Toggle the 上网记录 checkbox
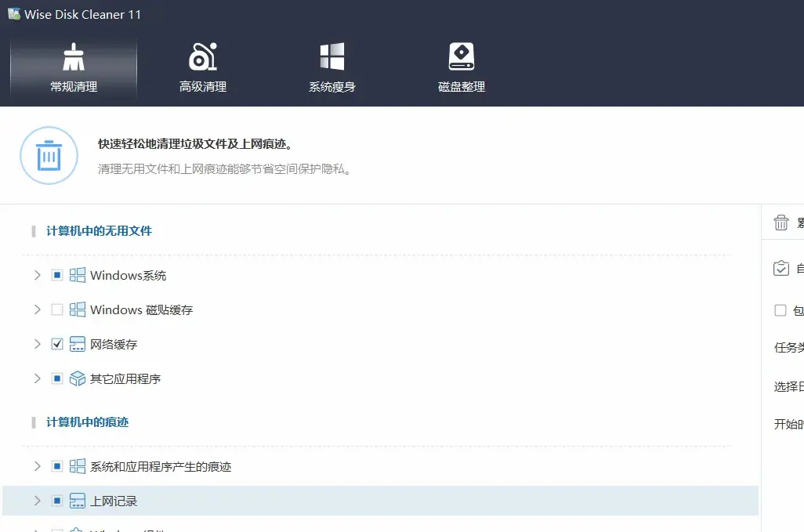The height and width of the screenshot is (532, 804). (57, 501)
